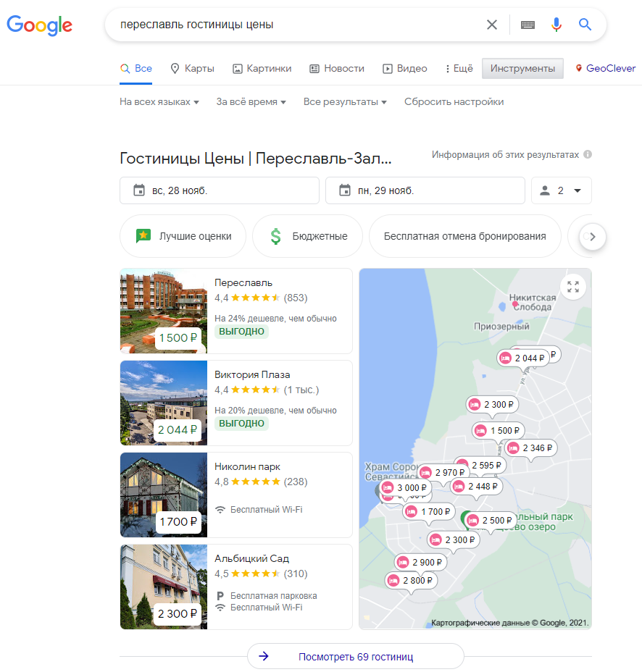Click the 2 800 ₽ map pin

(x=412, y=581)
